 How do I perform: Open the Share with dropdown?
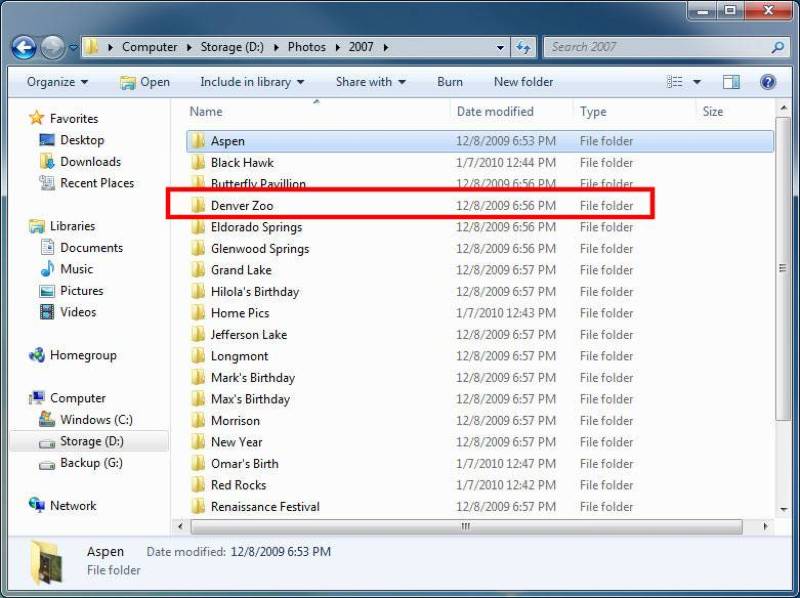[370, 82]
